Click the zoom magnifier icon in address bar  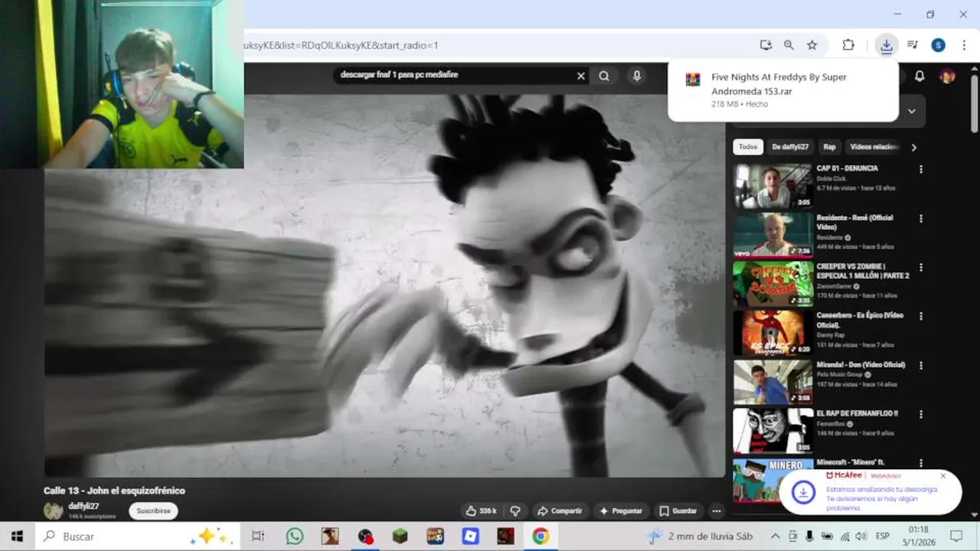(x=789, y=45)
